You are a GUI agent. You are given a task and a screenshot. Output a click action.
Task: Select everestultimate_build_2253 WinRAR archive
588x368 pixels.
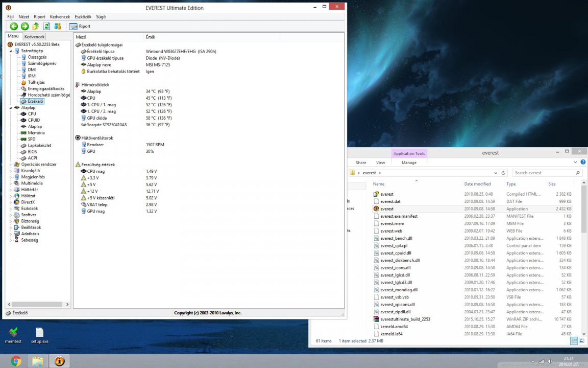[404, 319]
